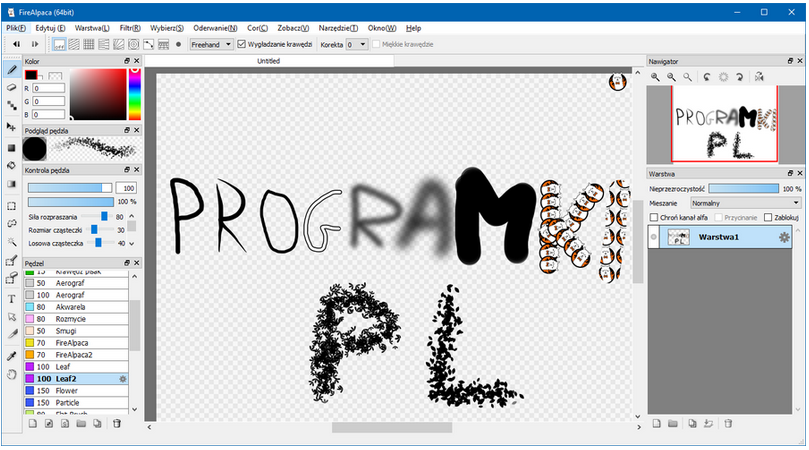Select the Divide frame knife tool

[x=11, y=334]
